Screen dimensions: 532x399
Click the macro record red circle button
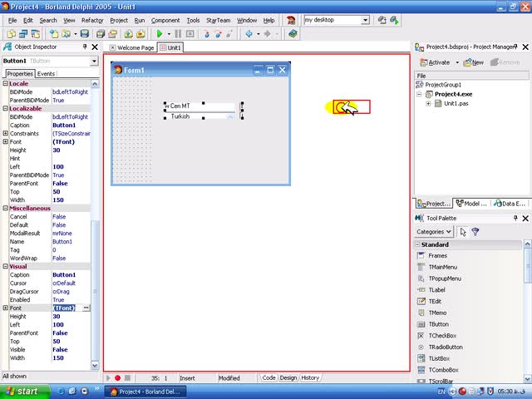click(x=117, y=377)
